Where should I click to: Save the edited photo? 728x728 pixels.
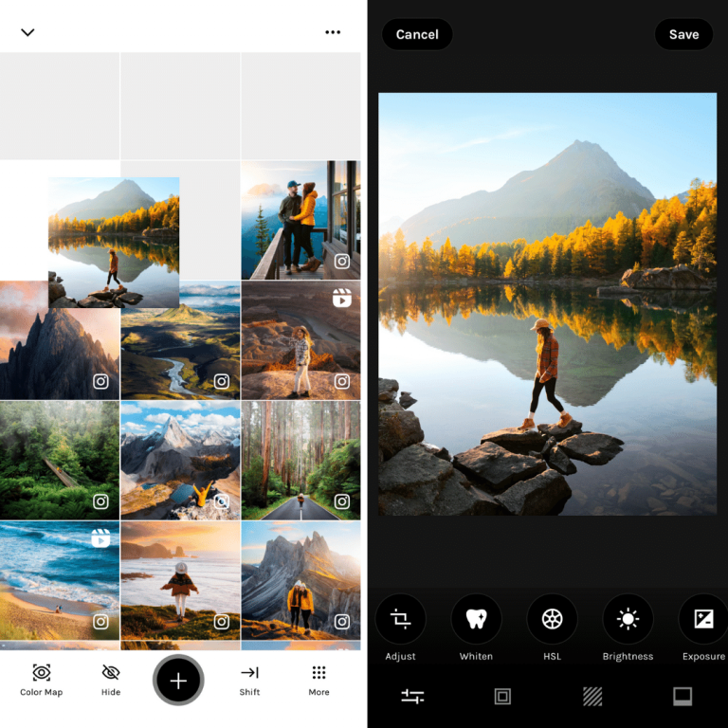[683, 34]
